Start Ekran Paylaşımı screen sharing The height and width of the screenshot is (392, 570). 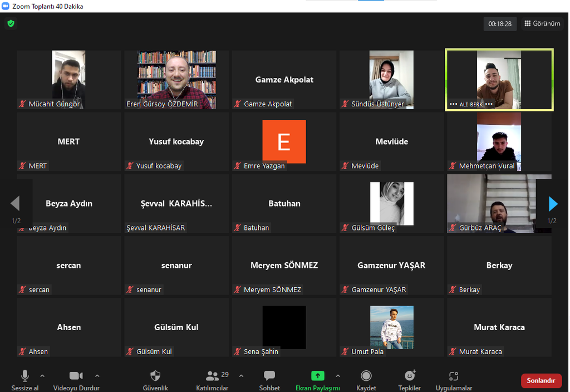point(317,380)
